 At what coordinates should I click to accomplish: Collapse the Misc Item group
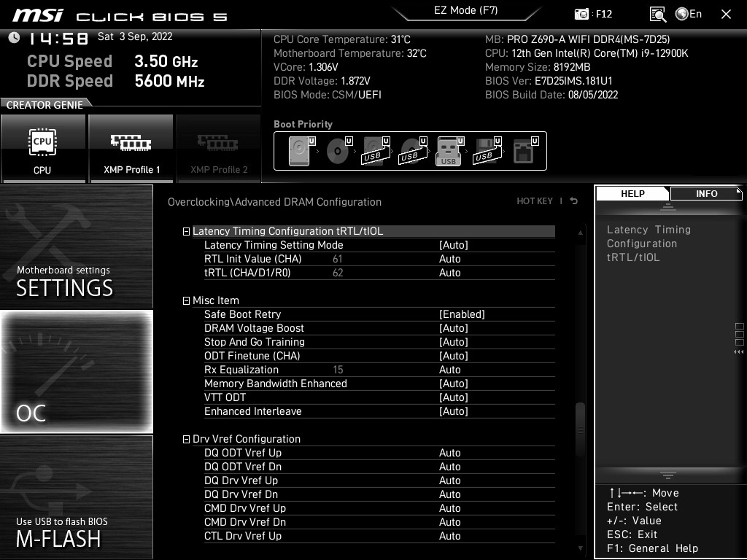tap(186, 301)
